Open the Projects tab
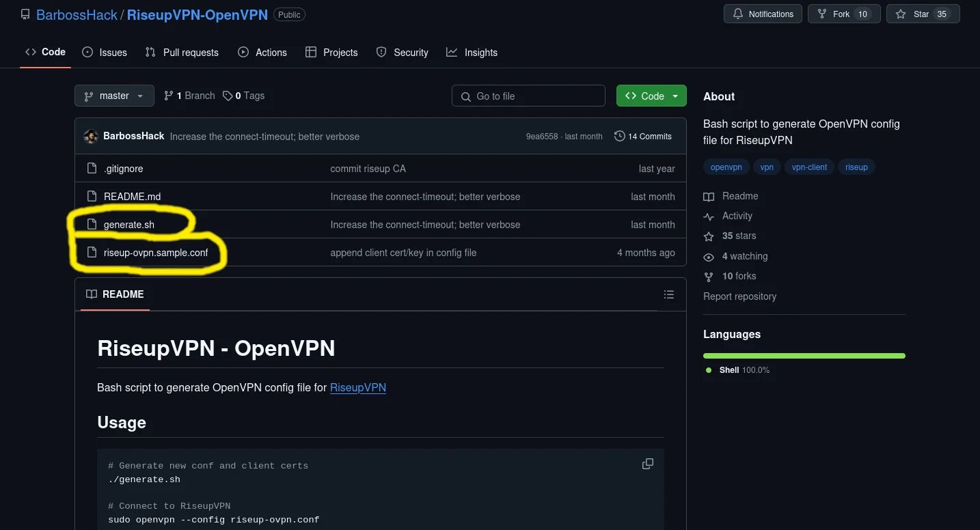The width and height of the screenshot is (980, 530). tap(331, 53)
